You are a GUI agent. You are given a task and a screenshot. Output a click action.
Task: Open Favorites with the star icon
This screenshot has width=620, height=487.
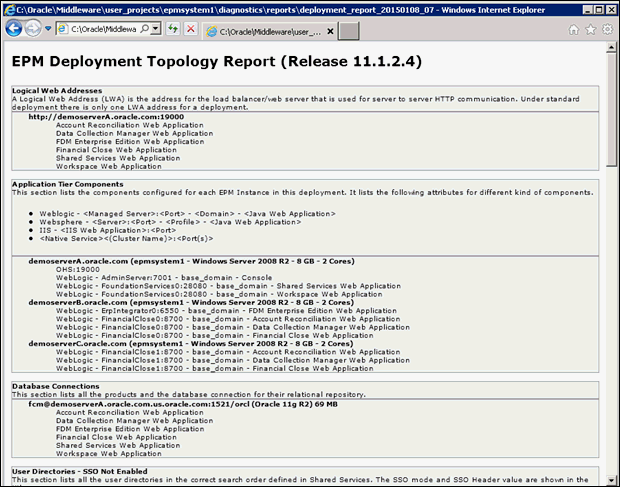pos(590,30)
